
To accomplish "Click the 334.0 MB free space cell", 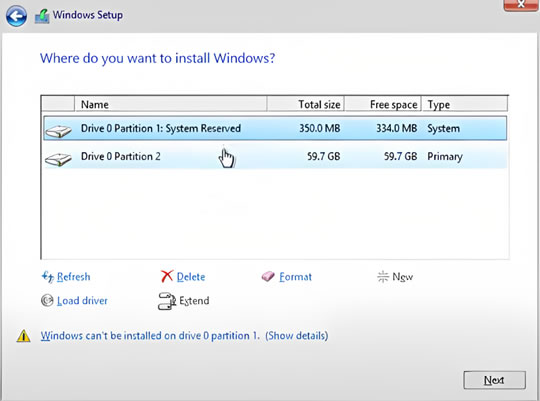I will 396,128.
